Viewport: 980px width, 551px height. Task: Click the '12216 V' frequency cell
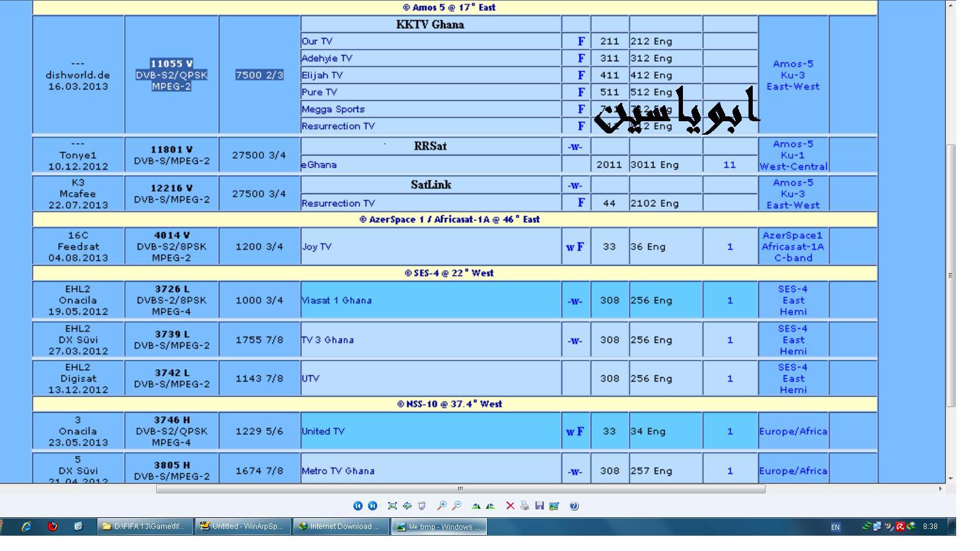coord(171,193)
